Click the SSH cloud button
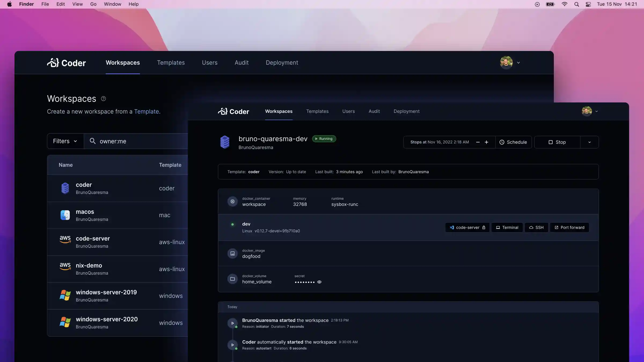644x362 pixels. (x=536, y=227)
